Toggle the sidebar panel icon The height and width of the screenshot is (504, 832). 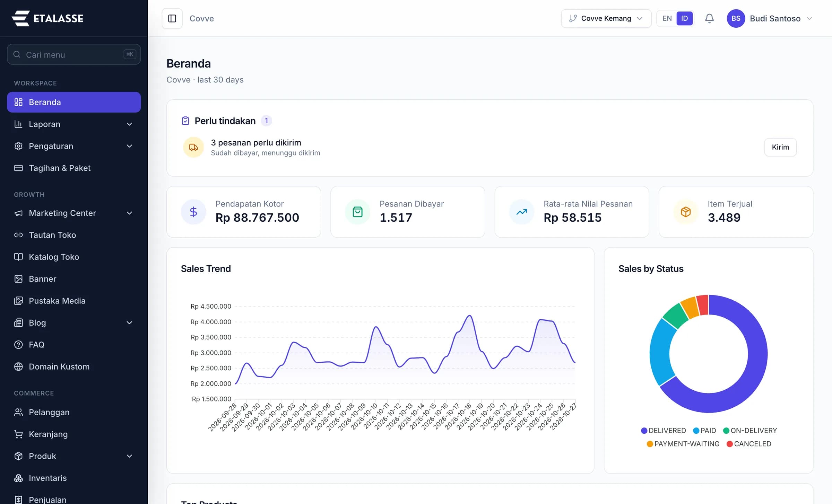[172, 18]
